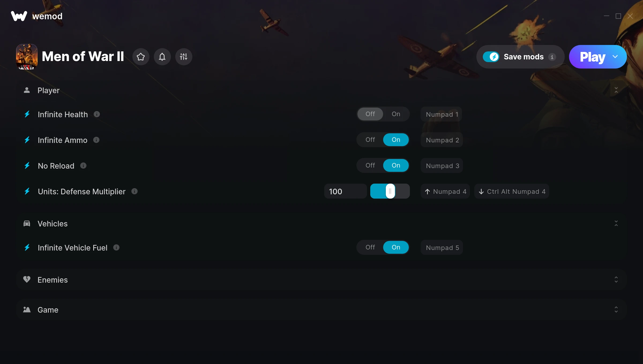Disable the Save mods switch
Image resolution: width=643 pixels, height=364 pixels.
pos(491,57)
